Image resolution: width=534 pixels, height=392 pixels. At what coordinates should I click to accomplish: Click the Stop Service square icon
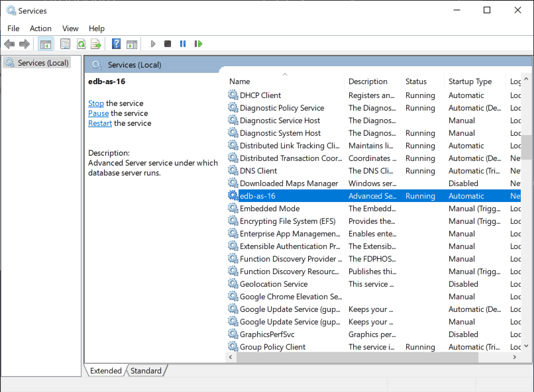168,44
